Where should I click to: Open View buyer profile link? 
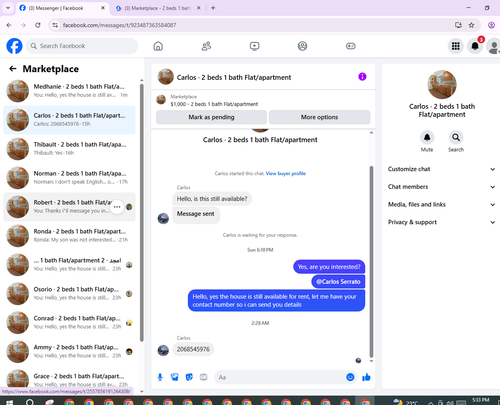tap(286, 173)
